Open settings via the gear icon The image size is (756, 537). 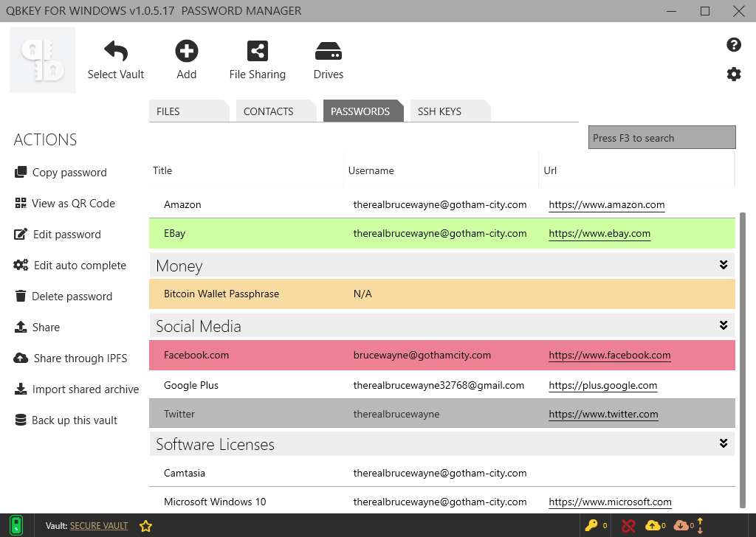733,75
